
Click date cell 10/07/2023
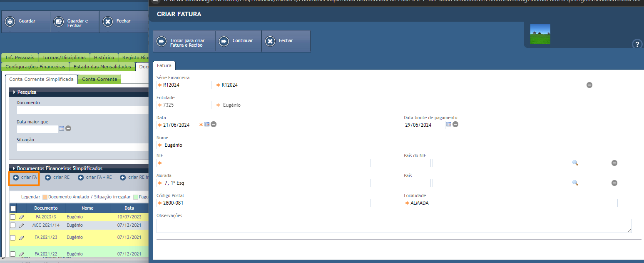pos(129,217)
